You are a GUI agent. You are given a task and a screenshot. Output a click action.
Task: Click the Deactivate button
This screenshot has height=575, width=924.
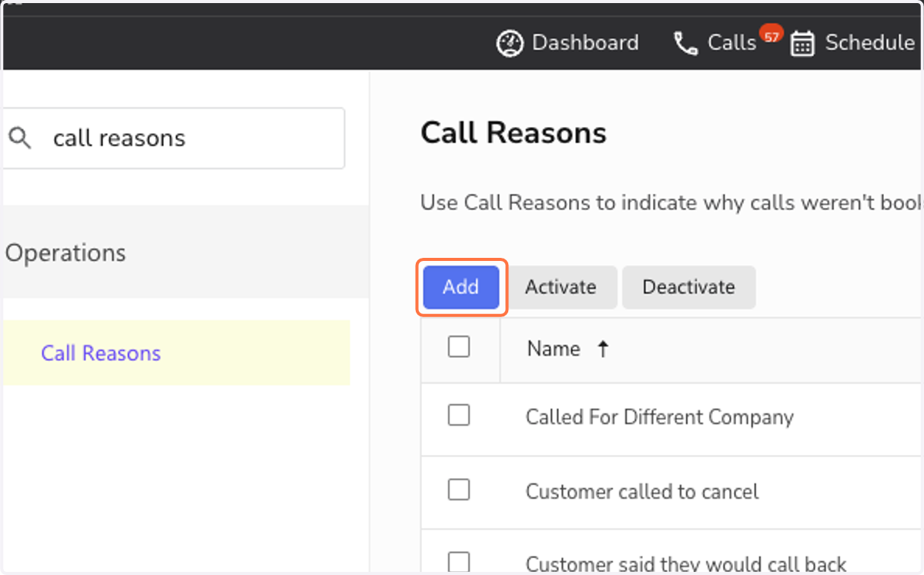688,287
